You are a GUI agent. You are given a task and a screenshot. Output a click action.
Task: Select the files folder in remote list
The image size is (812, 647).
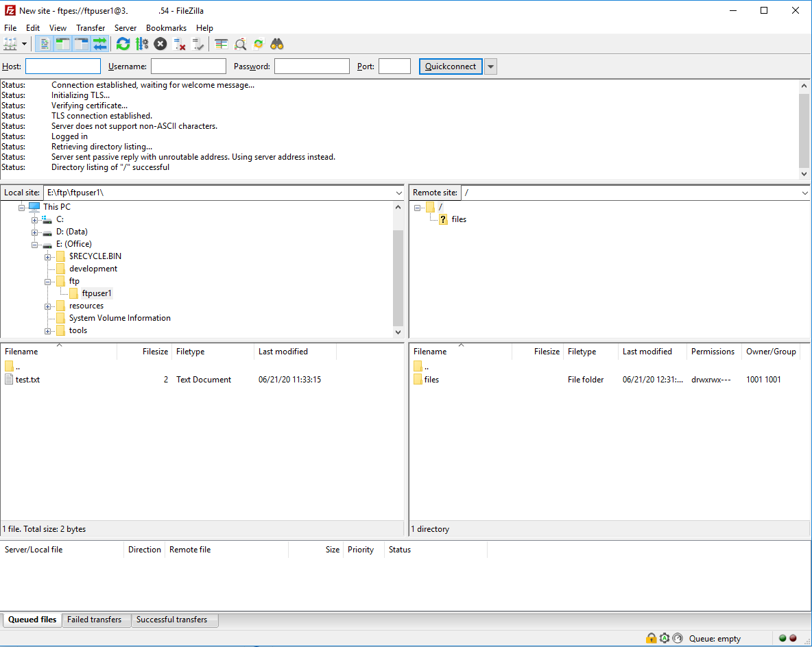431,380
